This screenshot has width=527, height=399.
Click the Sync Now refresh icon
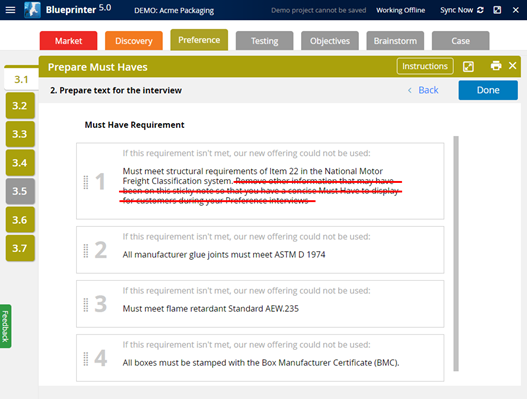[x=480, y=10]
